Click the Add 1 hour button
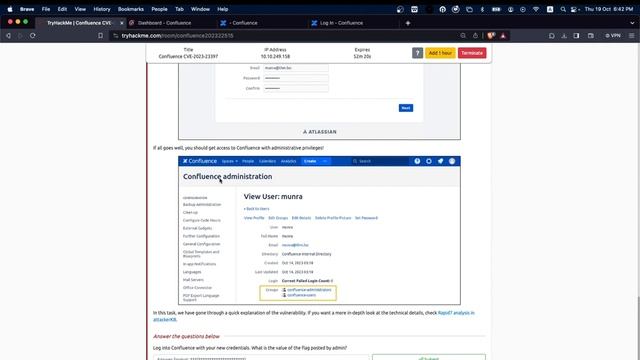Image resolution: width=640 pixels, height=360 pixels. click(x=440, y=53)
